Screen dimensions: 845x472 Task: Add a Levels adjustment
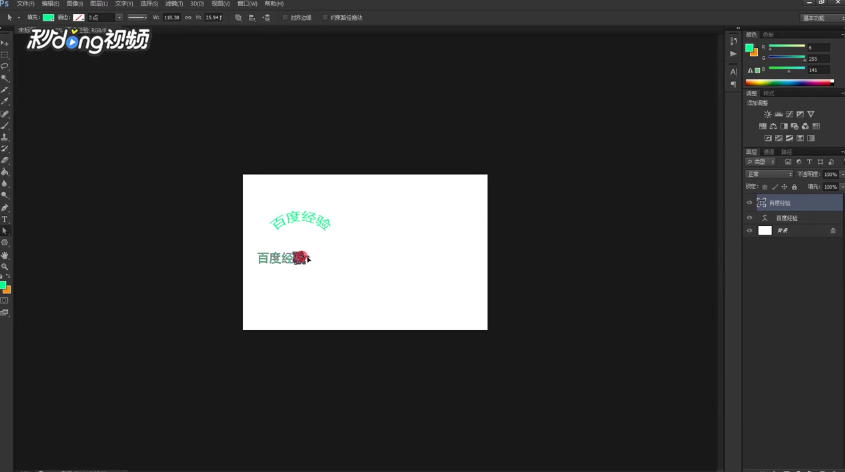(x=778, y=114)
